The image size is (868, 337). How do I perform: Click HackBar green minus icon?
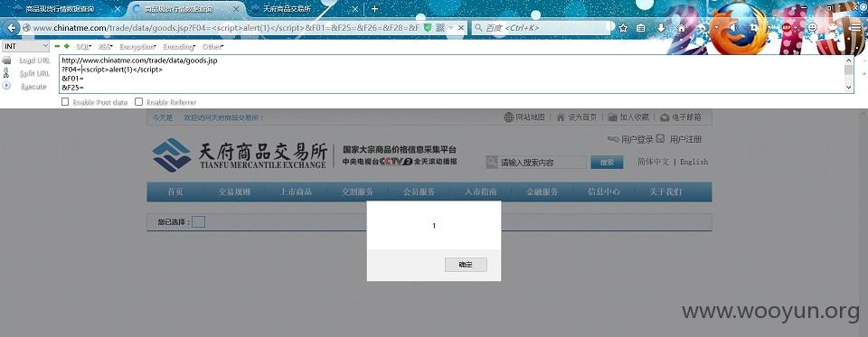(x=57, y=46)
